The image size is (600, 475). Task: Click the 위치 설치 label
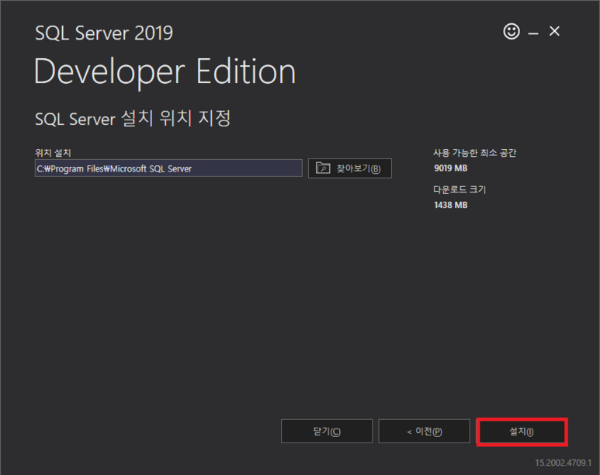[x=53, y=153]
